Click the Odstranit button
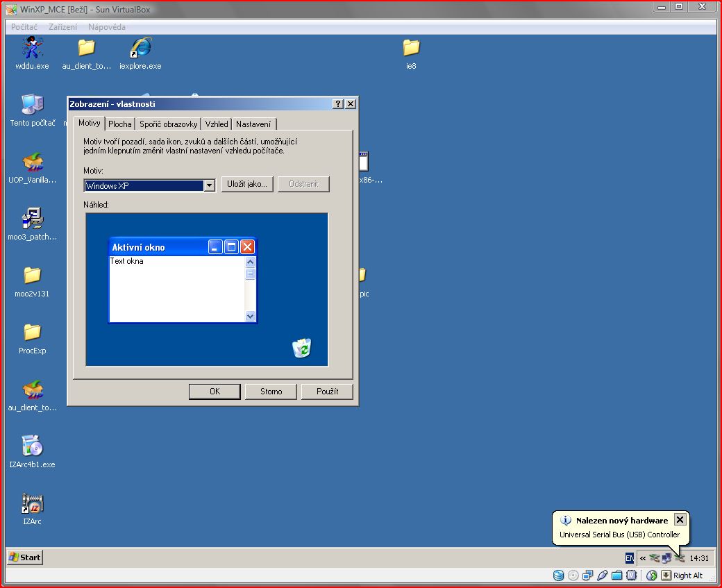Screen dimensions: 722x588 [x=303, y=184]
